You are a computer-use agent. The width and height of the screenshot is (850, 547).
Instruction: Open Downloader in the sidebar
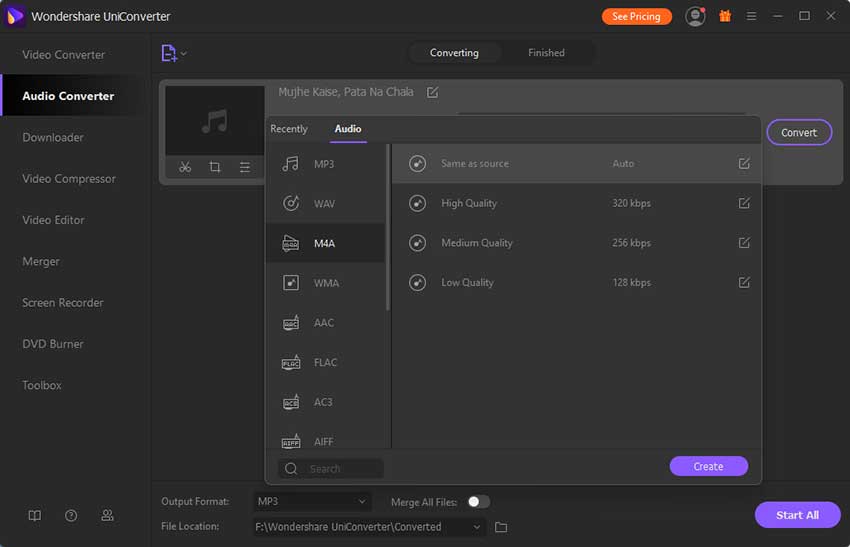click(x=53, y=137)
